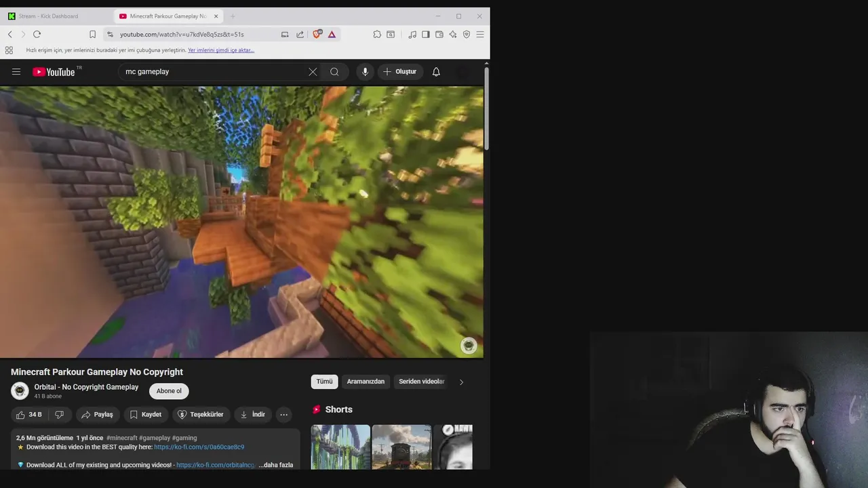Open the apps grid in bookmarks bar

pos(9,50)
